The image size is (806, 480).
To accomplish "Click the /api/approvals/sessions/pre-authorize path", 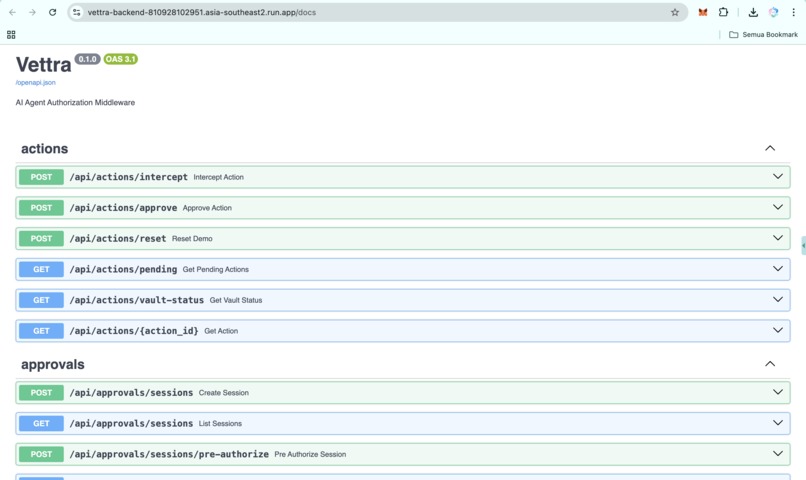I will pos(169,454).
